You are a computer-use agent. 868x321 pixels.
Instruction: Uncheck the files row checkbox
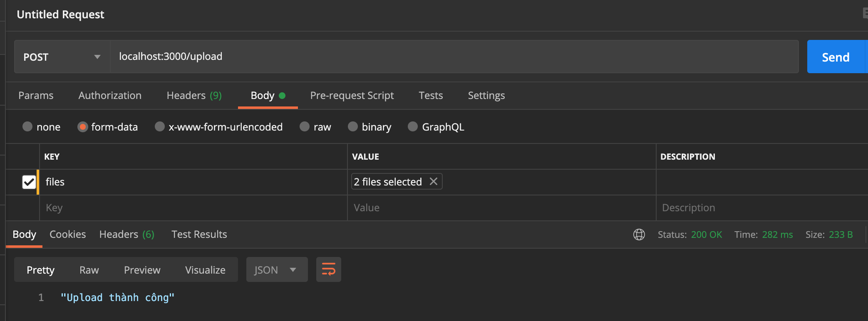coord(29,182)
